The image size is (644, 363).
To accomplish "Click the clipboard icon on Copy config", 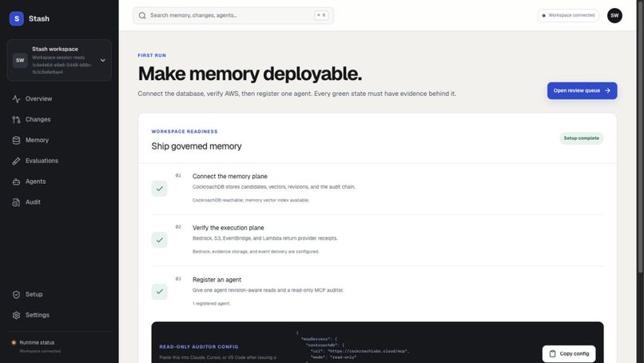I will 552,353.
